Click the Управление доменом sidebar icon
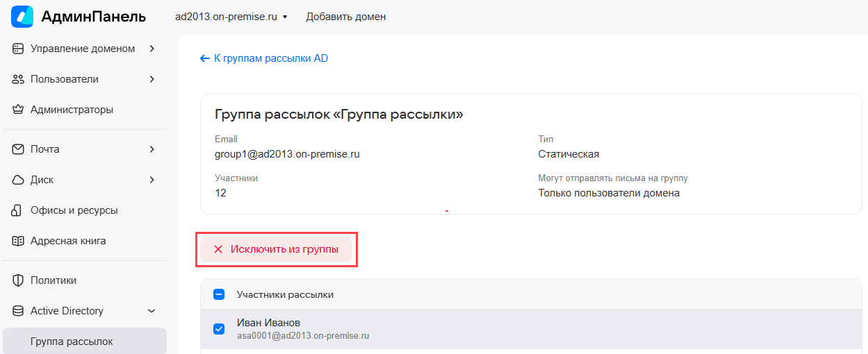 19,49
